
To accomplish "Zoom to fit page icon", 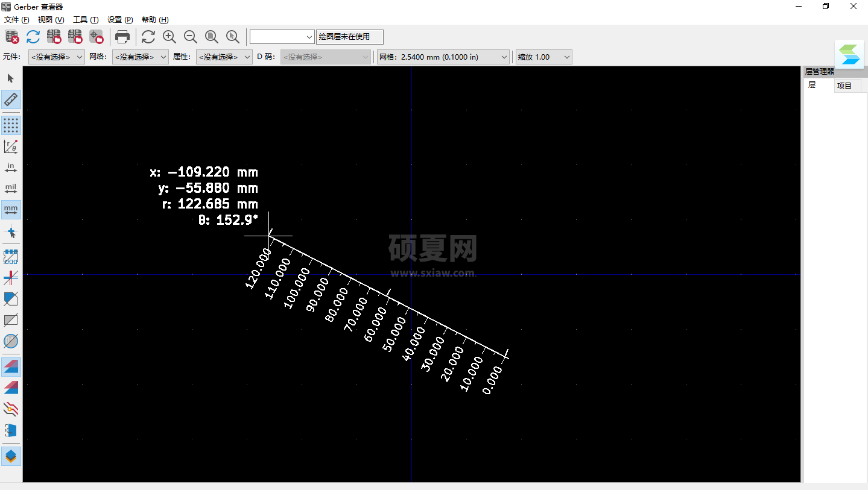I will (212, 37).
